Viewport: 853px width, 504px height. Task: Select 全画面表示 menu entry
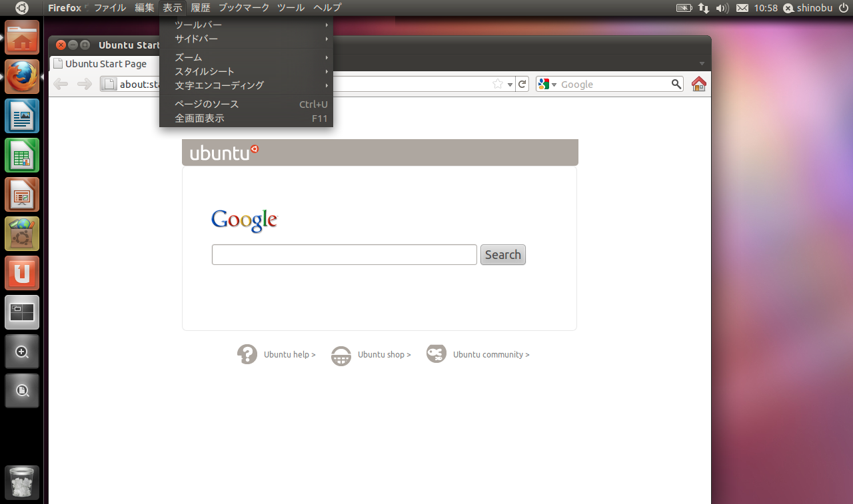pyautogui.click(x=247, y=119)
